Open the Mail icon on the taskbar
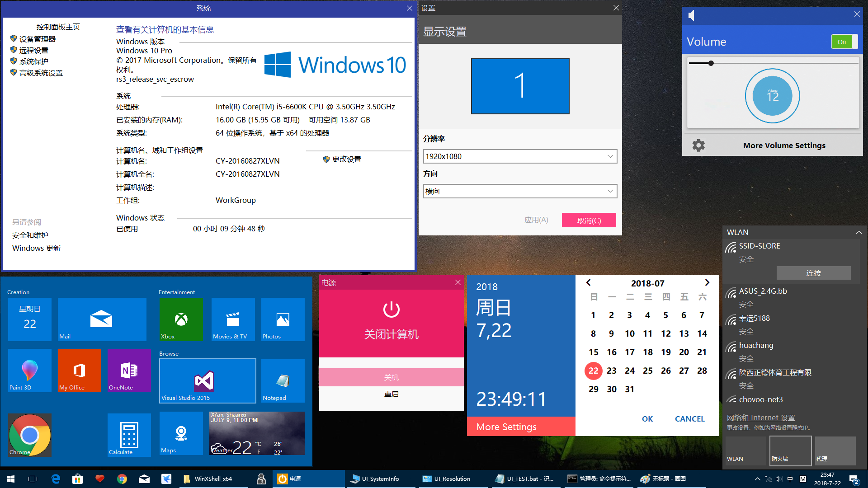Viewport: 868px width, 488px height. pyautogui.click(x=144, y=479)
